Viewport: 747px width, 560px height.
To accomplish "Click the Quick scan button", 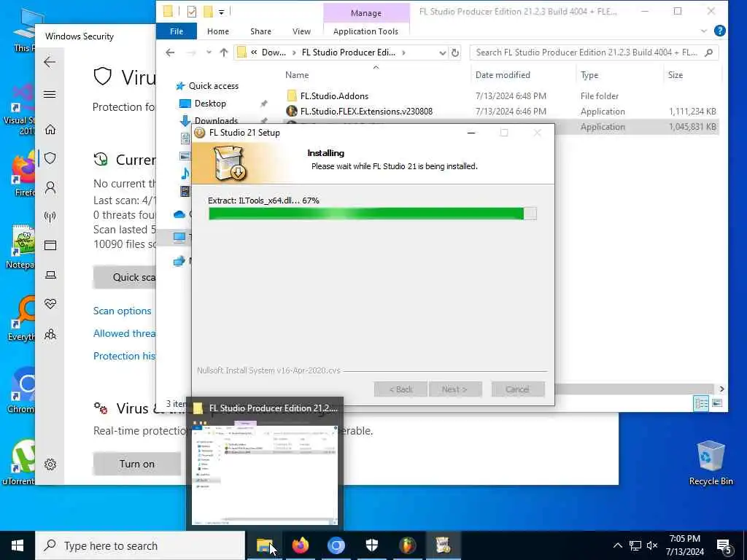I will pos(125,277).
